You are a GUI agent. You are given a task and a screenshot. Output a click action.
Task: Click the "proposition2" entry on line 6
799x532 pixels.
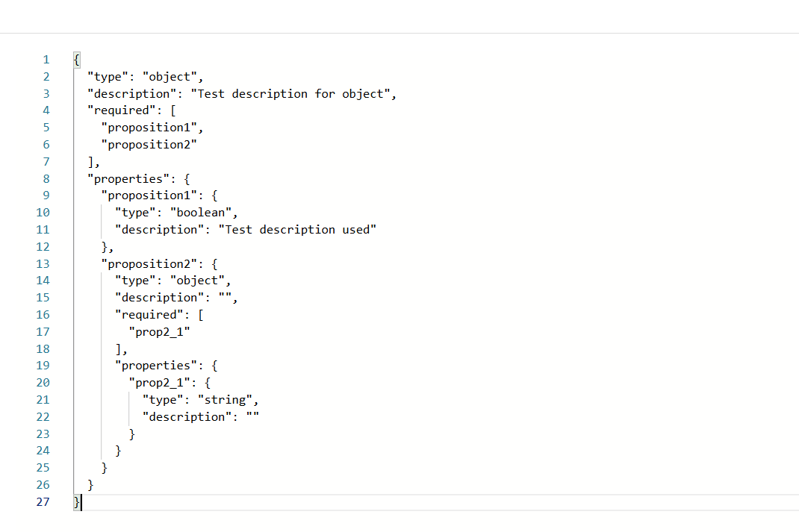(149, 145)
